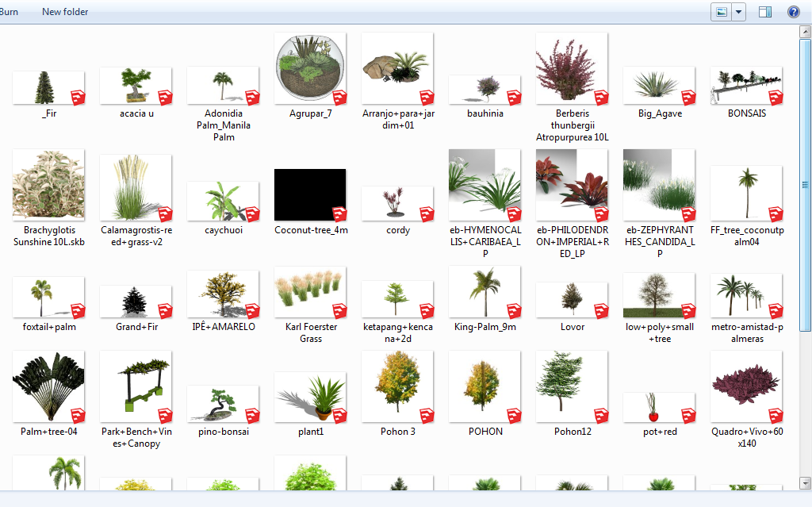Toggle the preview pane

coord(764,12)
